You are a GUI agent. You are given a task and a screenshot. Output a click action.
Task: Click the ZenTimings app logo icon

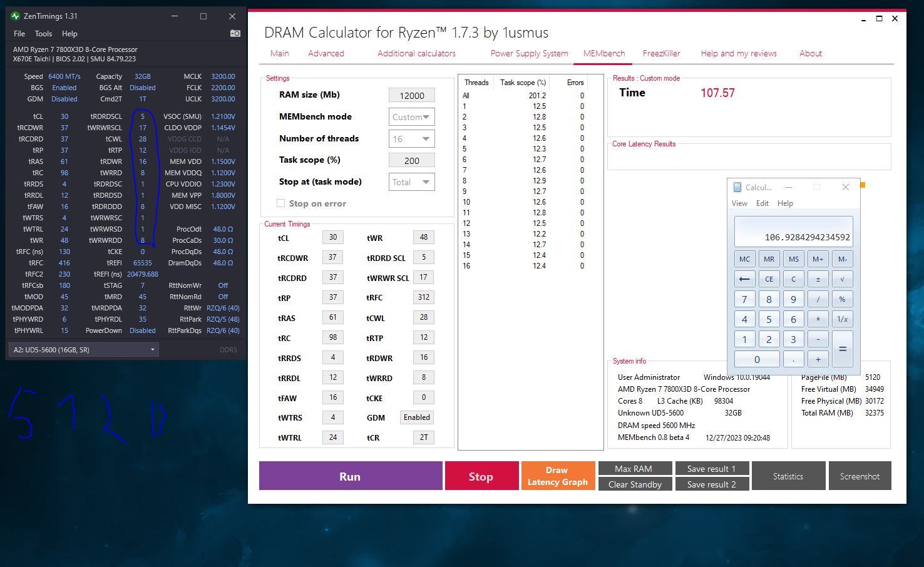pos(15,16)
